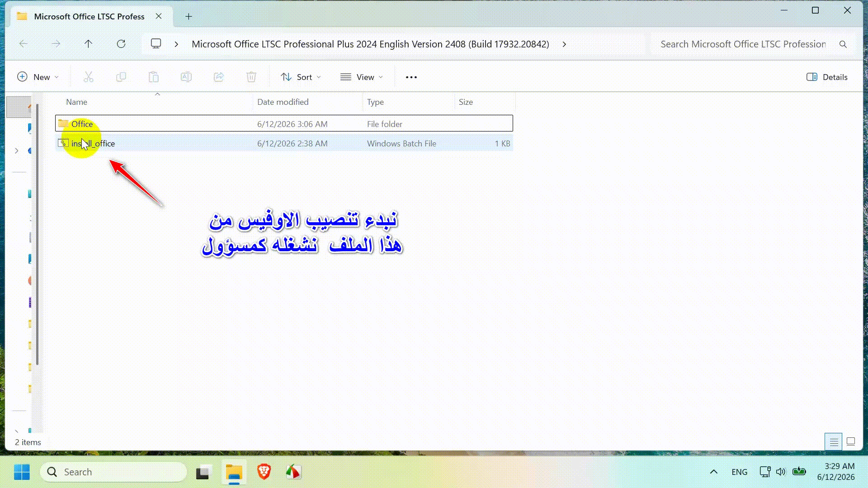Show hidden system tray icons

[714, 472]
